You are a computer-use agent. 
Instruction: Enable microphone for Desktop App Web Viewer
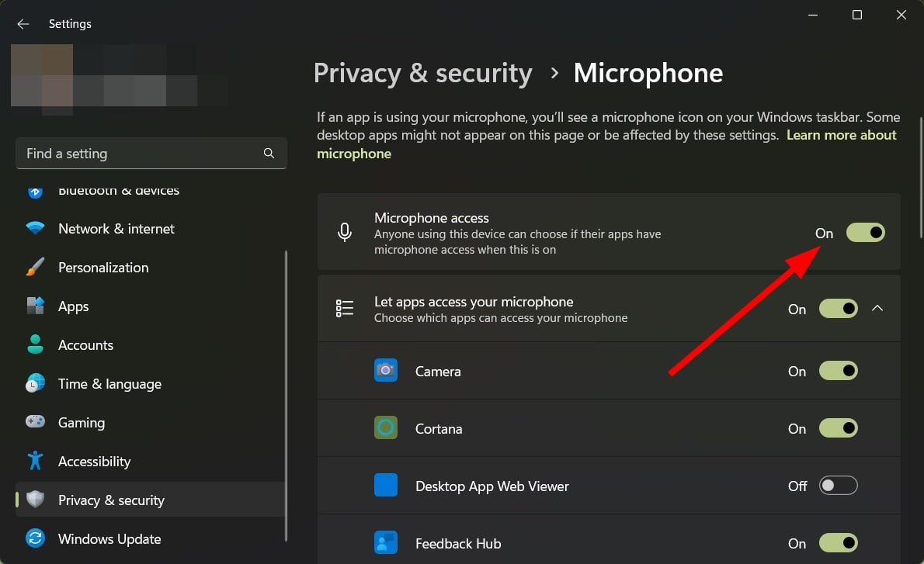[x=839, y=486]
